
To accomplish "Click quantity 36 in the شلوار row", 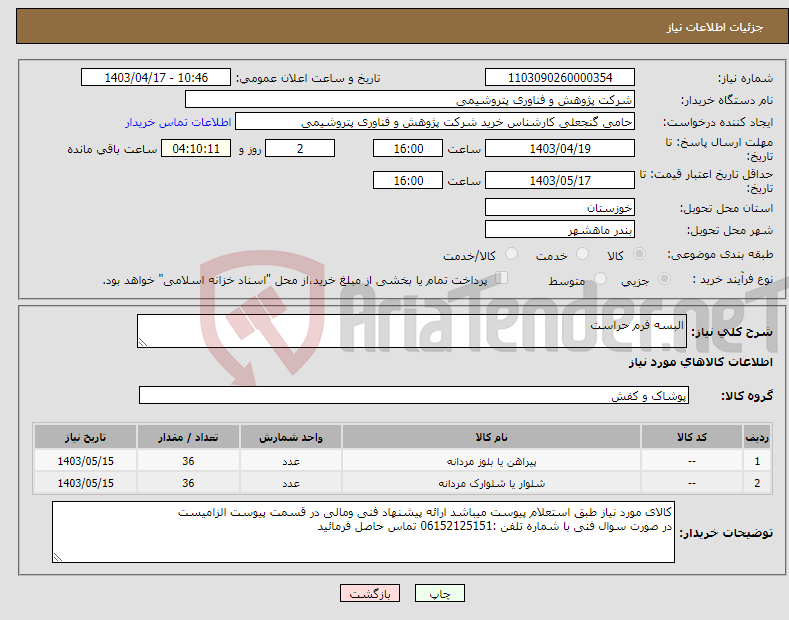I will pyautogui.click(x=188, y=483).
